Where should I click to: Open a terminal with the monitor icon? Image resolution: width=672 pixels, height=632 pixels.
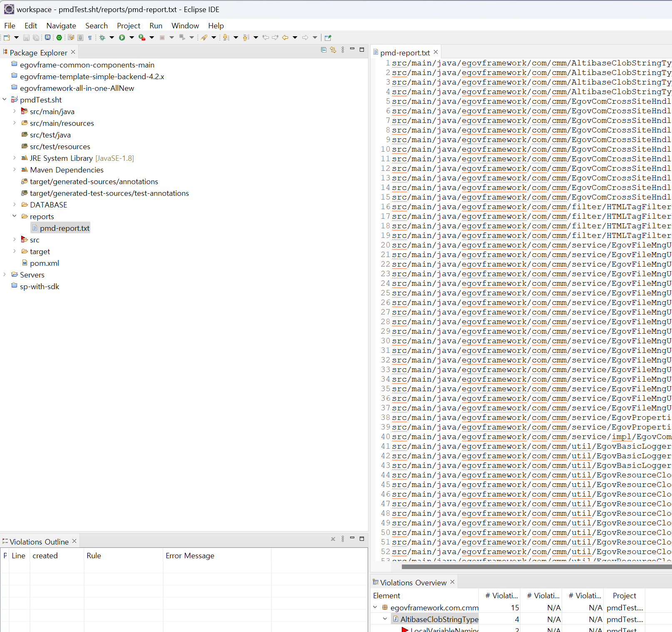coord(48,37)
